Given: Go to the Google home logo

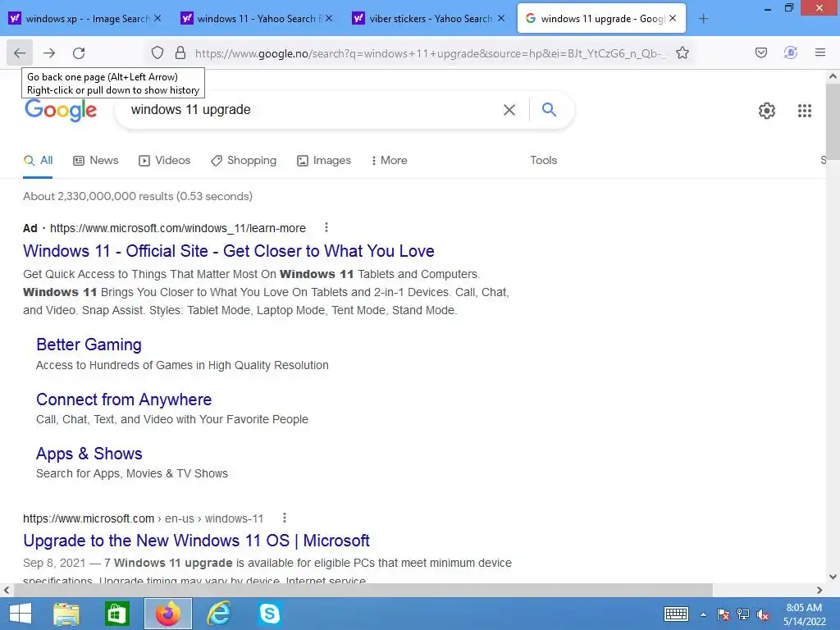Looking at the screenshot, I should (x=61, y=110).
